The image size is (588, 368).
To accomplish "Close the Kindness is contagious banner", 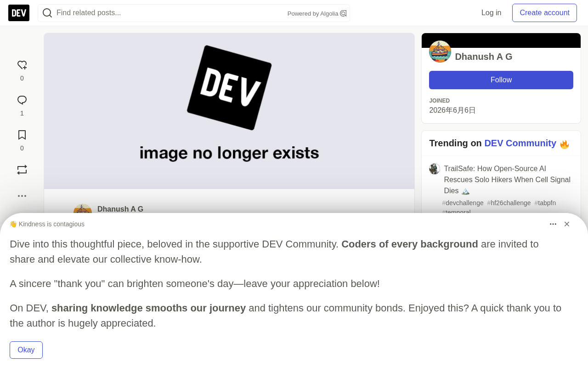I will pos(567,224).
